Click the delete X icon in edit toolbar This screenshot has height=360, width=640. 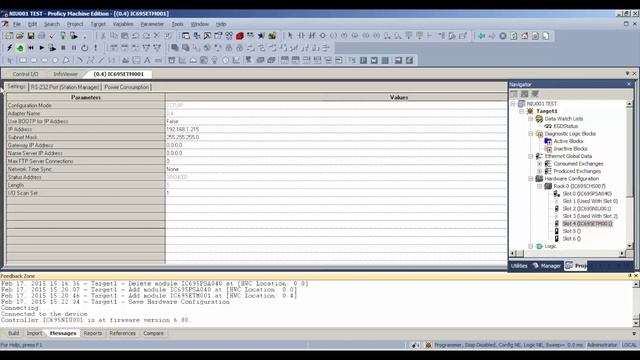click(x=156, y=36)
